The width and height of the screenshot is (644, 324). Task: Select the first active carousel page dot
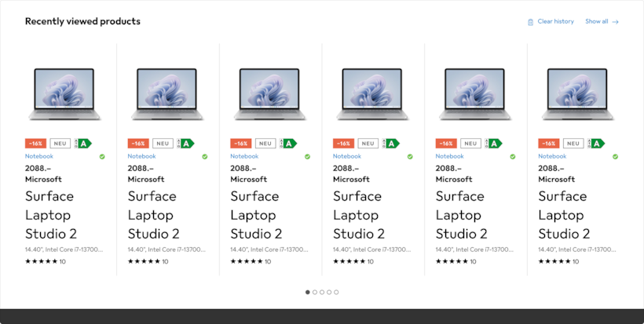click(x=308, y=292)
